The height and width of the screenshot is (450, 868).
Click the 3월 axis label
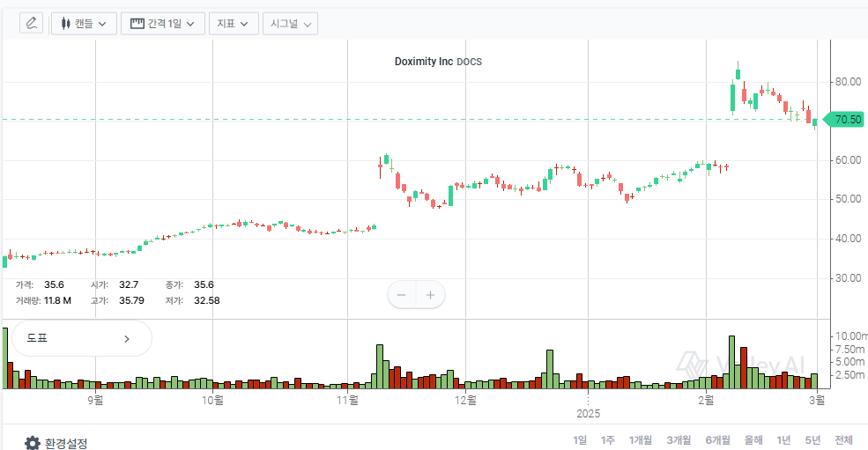point(817,400)
